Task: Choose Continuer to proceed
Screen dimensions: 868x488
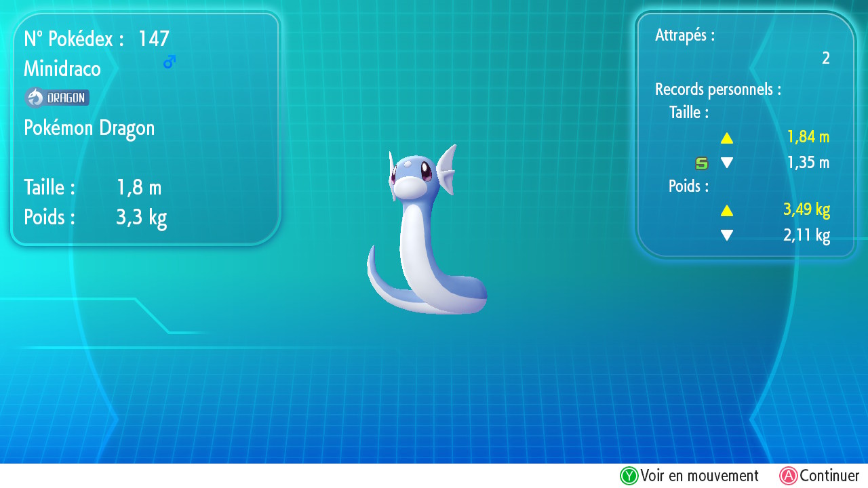Action: pyautogui.click(x=829, y=476)
